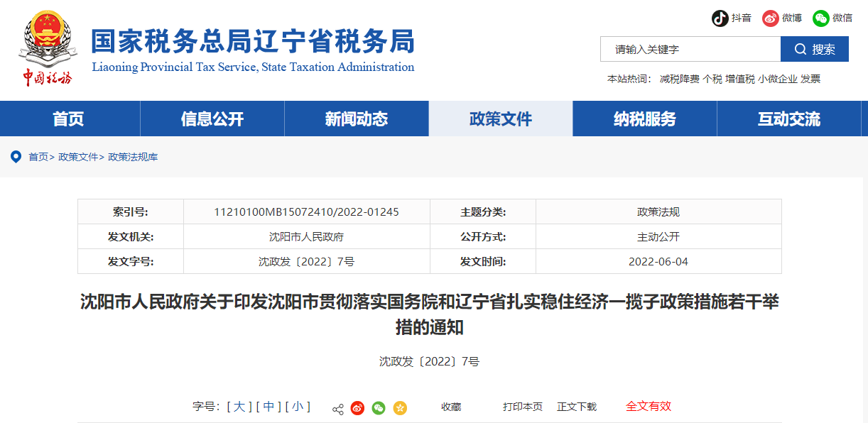Click hot word 增值税

click(x=740, y=79)
